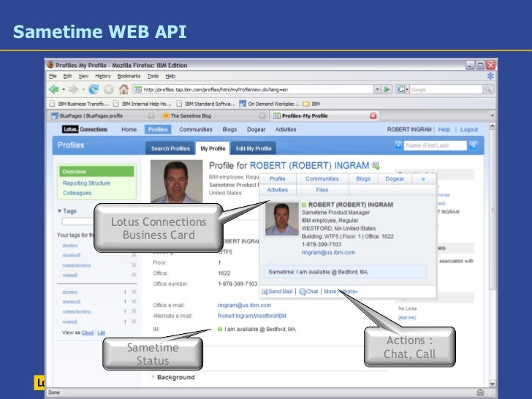The height and width of the screenshot is (399, 532).
Task: Click the page vertical scrollbar down arrow
Action: [493, 384]
